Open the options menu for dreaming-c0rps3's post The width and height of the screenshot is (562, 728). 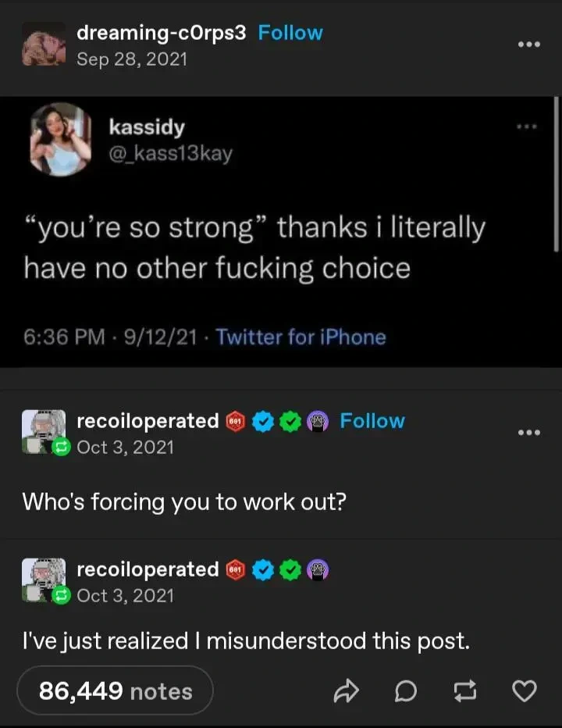528,45
